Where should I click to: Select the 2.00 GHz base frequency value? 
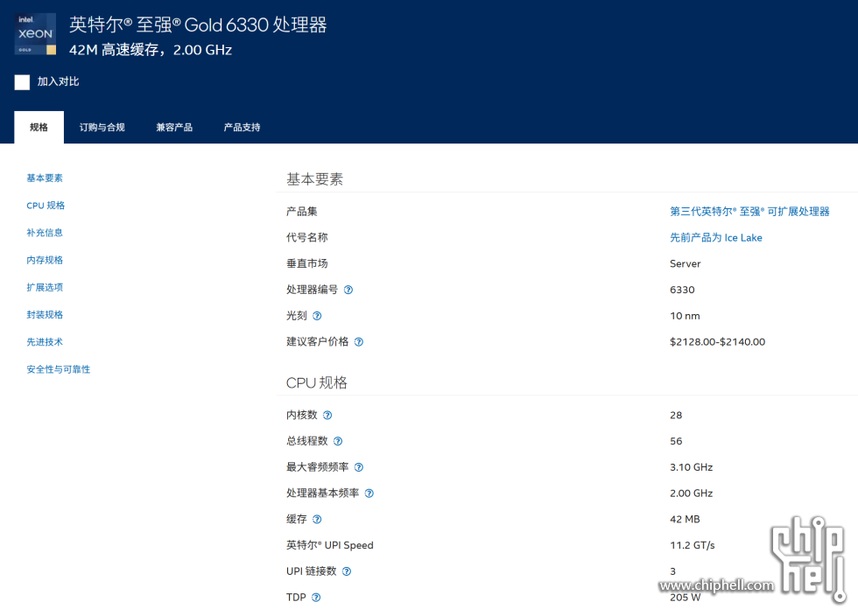691,493
